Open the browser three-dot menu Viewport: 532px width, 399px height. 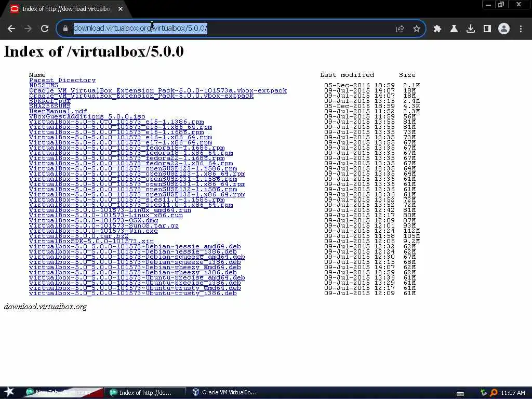(x=521, y=29)
